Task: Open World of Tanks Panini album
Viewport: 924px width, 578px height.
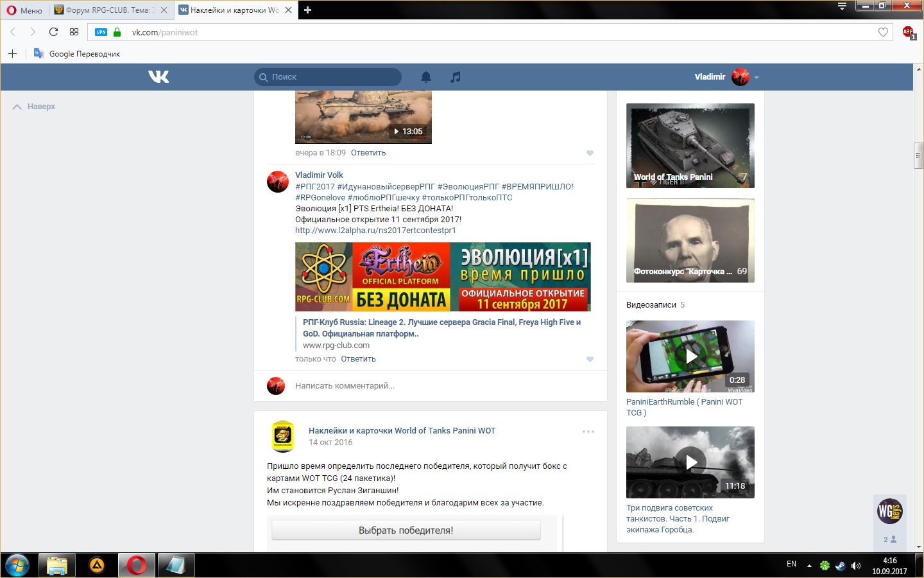Action: point(690,146)
